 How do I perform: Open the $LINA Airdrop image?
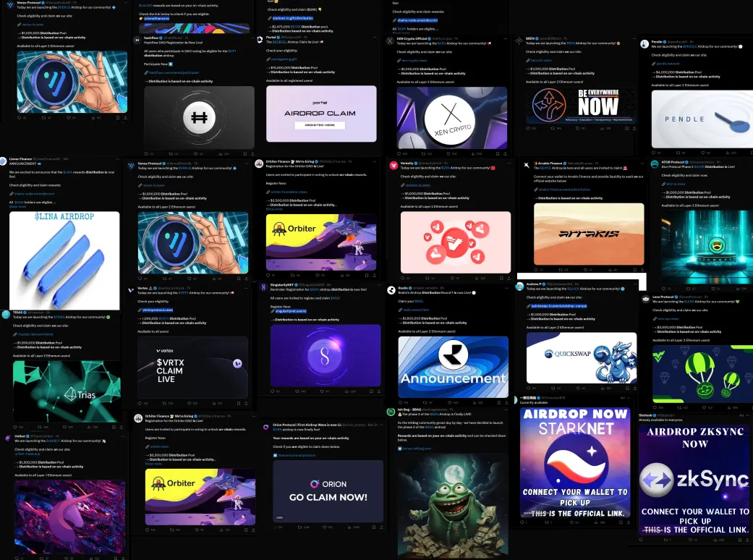(64, 260)
